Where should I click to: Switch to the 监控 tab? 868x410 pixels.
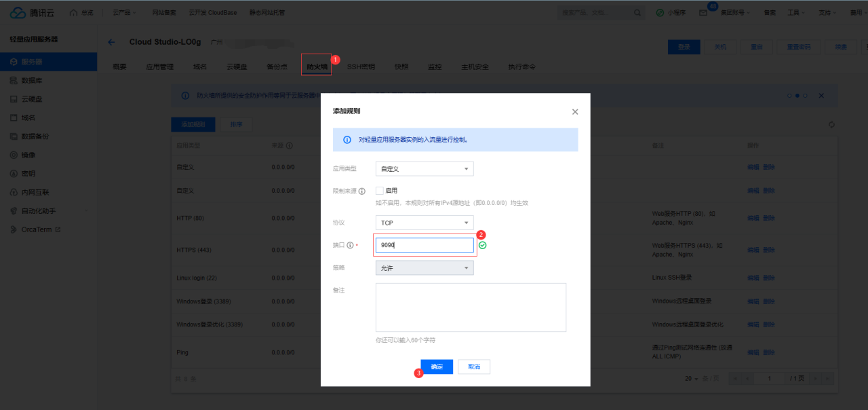(x=434, y=67)
